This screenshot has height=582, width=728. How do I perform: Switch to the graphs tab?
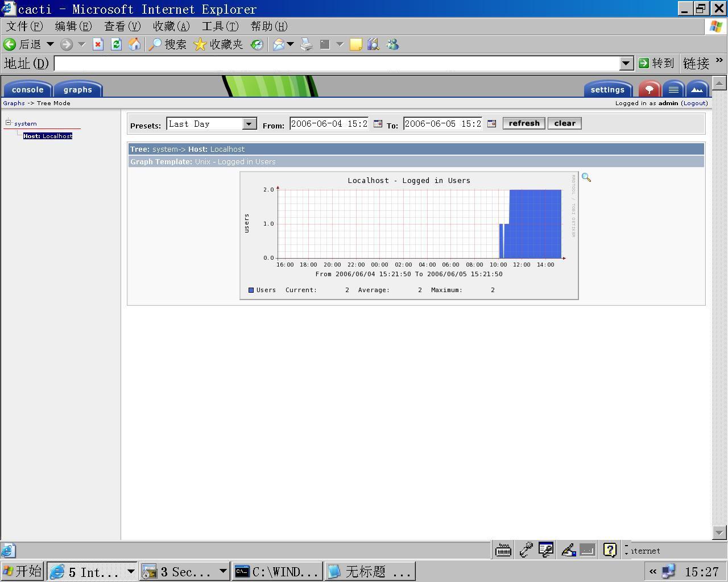point(78,89)
